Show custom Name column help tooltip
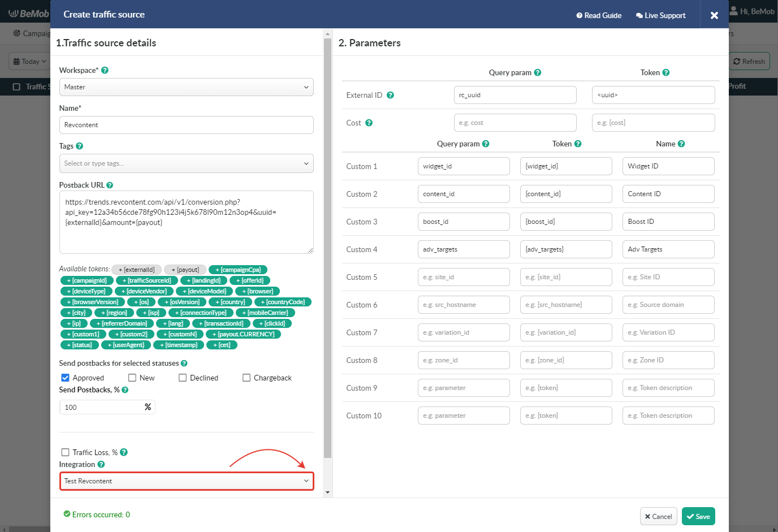This screenshot has height=532, width=778. [681, 144]
